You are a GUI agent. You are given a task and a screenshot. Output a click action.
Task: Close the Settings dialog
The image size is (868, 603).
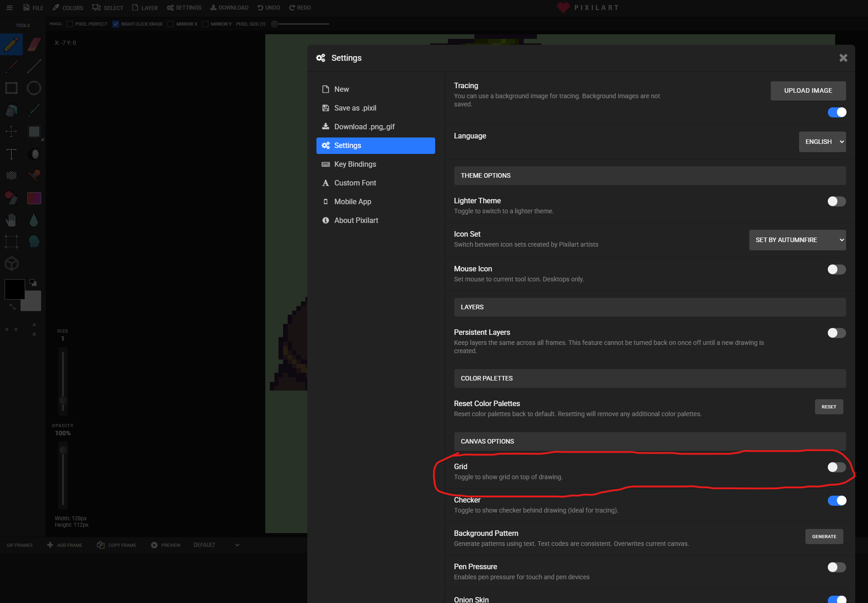click(843, 58)
